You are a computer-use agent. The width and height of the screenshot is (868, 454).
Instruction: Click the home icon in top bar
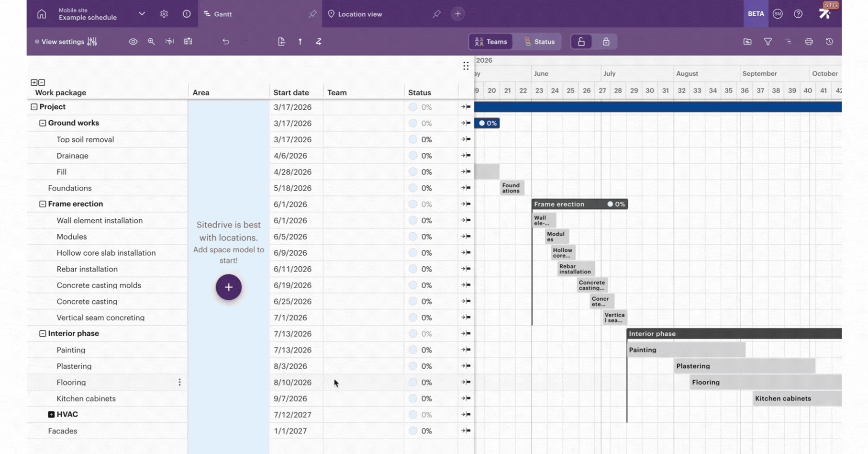pos(42,14)
